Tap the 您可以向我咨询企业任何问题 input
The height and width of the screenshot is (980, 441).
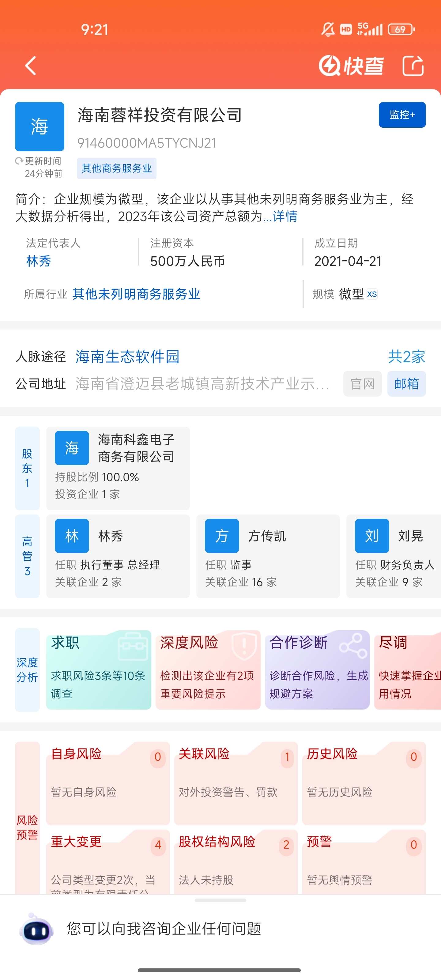[x=164, y=929]
